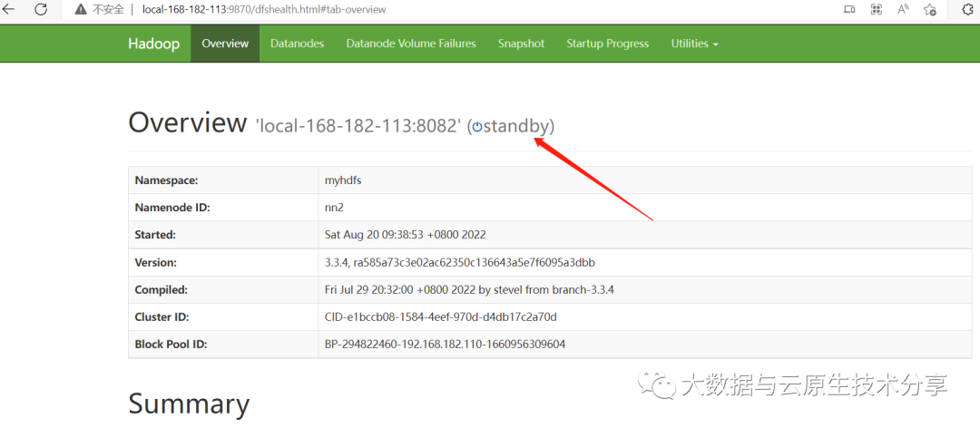Click the read aloud icon

(903, 9)
